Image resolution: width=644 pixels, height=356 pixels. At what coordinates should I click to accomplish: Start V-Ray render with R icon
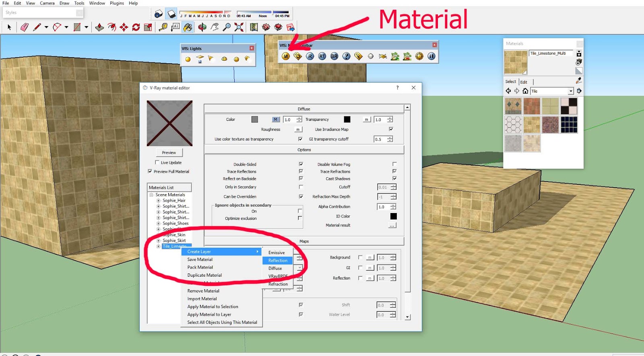click(x=310, y=56)
